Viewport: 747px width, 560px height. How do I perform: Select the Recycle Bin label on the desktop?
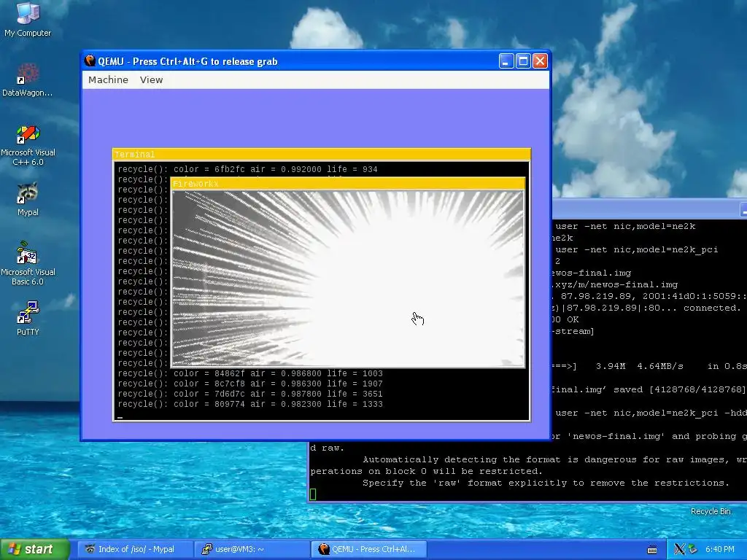(711, 511)
